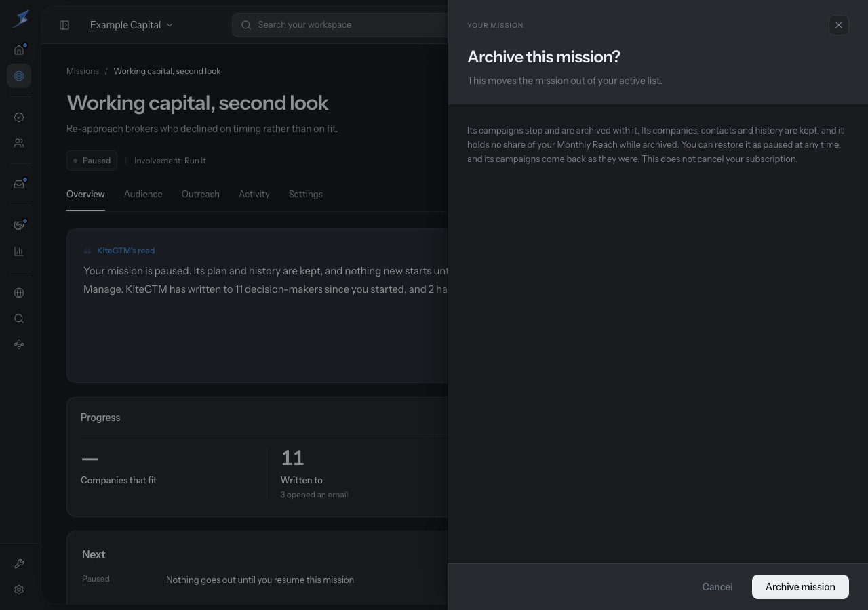The height and width of the screenshot is (610, 868).
Task: Select the Missions target icon in the sidebar
Action: [x=19, y=76]
